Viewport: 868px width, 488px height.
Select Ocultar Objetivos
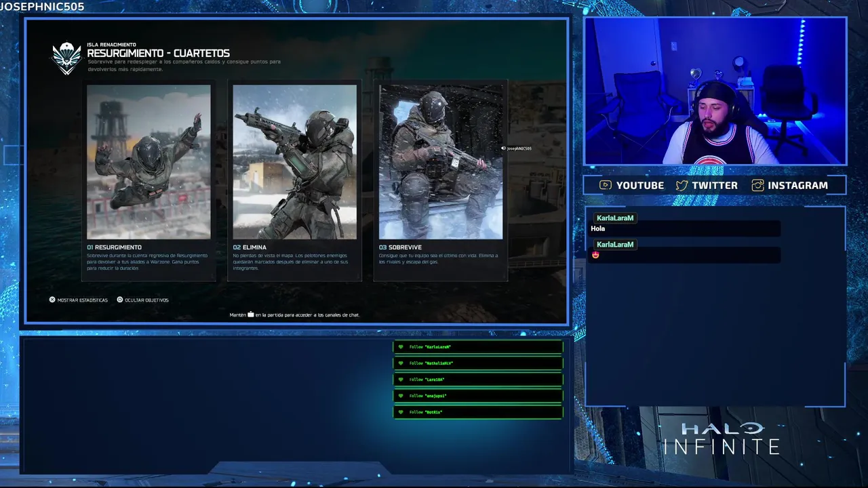point(146,300)
